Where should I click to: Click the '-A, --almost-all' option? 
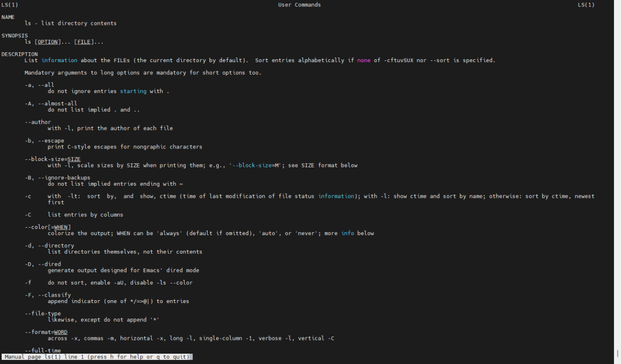pyautogui.click(x=51, y=104)
